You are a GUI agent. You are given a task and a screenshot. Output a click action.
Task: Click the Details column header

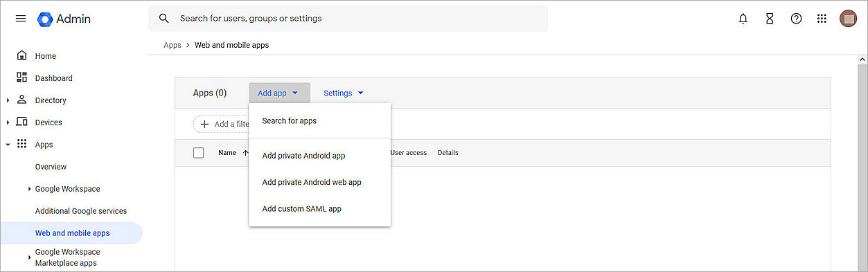point(448,153)
